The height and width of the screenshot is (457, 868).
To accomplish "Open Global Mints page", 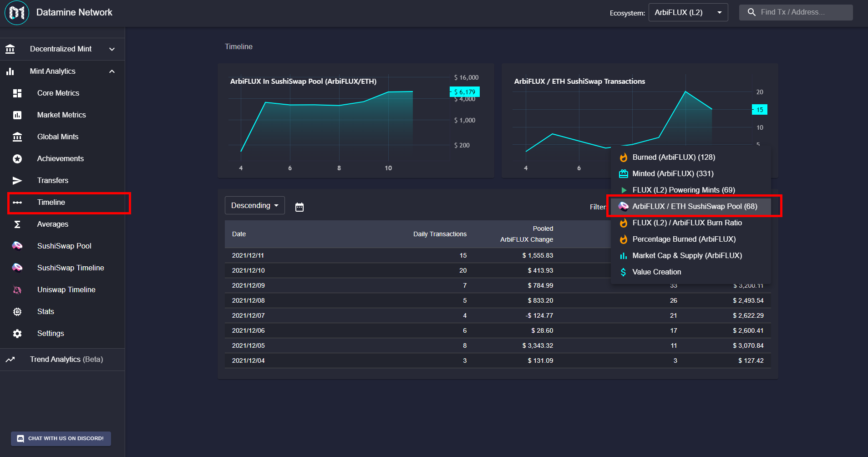I will 62,137.
